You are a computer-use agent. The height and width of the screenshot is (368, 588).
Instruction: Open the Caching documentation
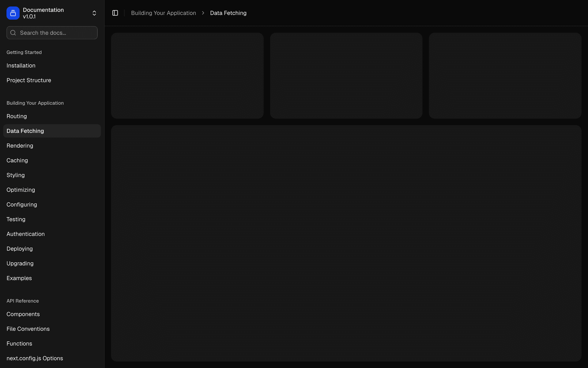point(17,160)
